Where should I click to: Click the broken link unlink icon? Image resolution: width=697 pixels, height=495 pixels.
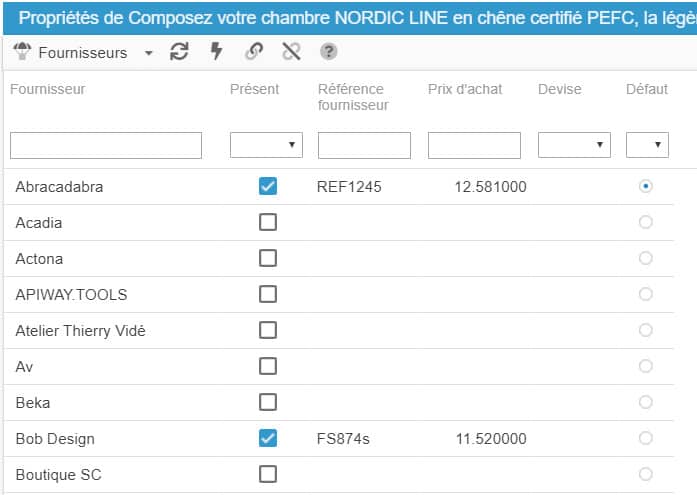(x=291, y=52)
